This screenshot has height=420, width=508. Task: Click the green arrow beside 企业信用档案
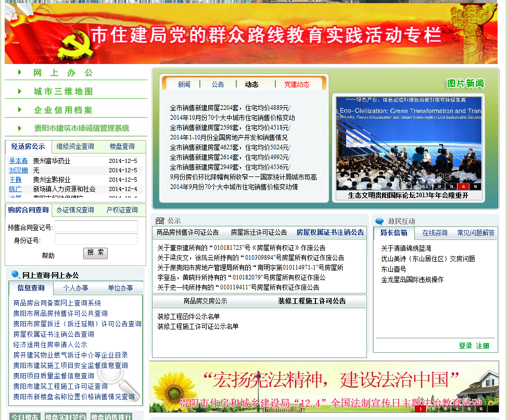point(20,110)
